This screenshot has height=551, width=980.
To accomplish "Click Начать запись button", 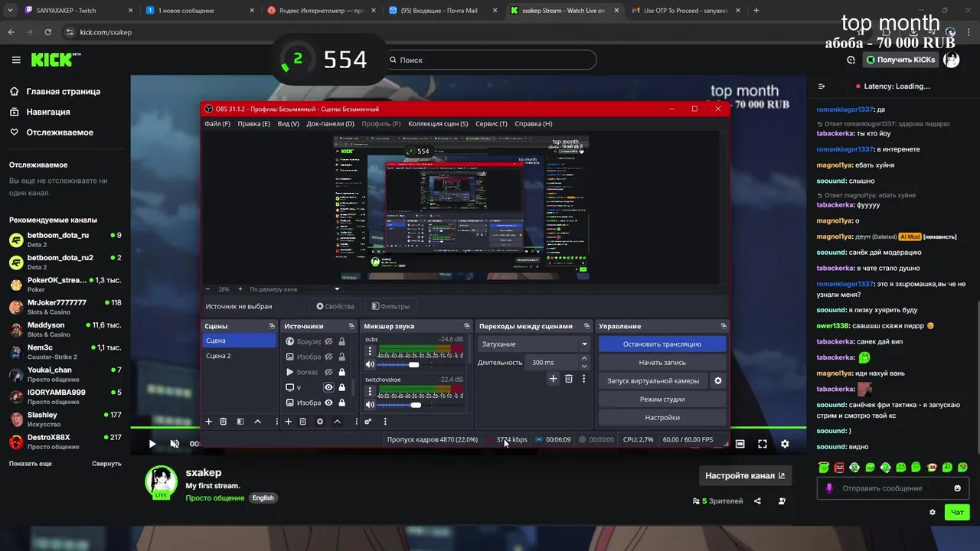I will pyautogui.click(x=661, y=363).
